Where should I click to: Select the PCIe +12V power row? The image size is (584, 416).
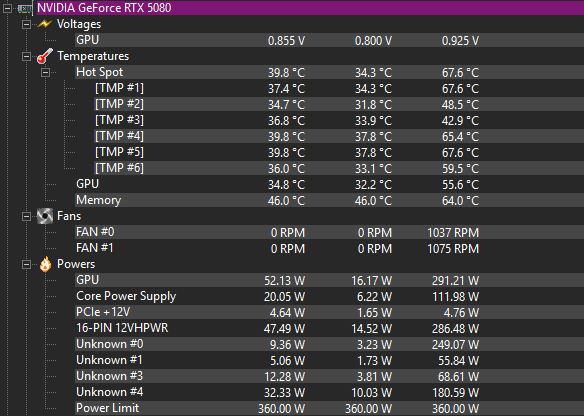(x=329, y=312)
